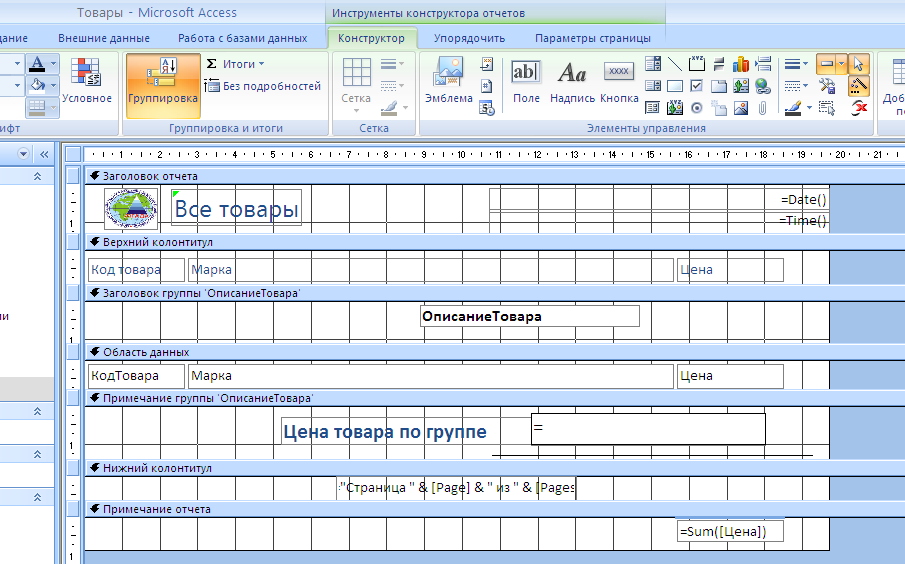The image size is (905, 564).
Task: Switch to Внешние данные tab
Action: point(104,38)
